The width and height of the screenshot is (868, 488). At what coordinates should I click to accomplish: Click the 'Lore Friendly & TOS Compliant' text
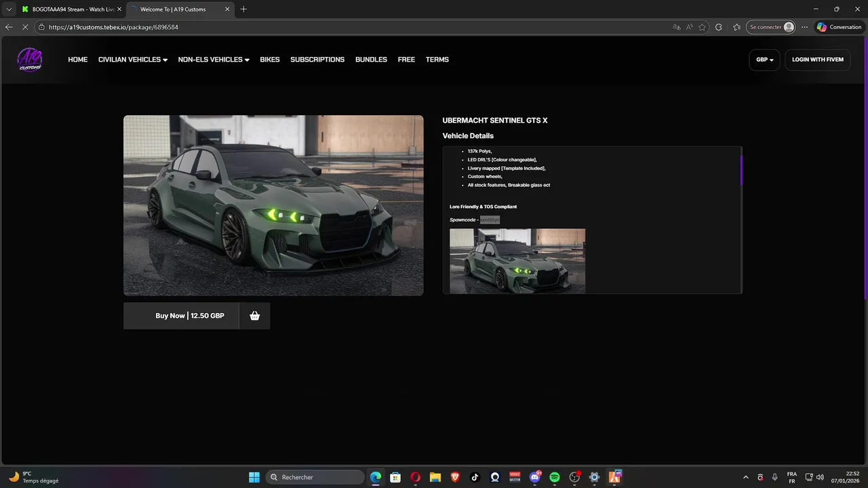click(x=483, y=207)
